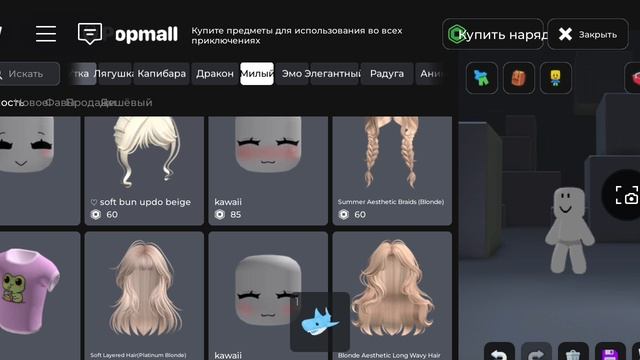Screen dimensions: 640x360
Task: Select the pink frog T-shirt item
Action: (40, 296)
